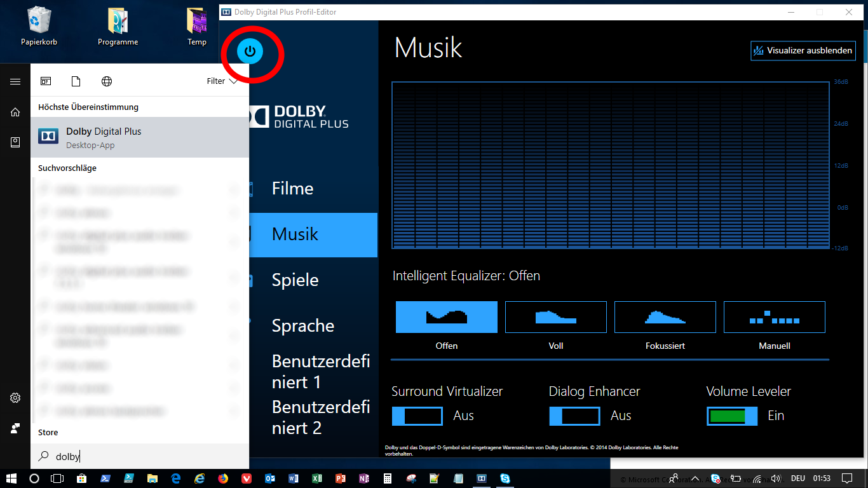Choose the Fokussiert equalizer preset
Screen dimensions: 868x488
click(x=665, y=317)
